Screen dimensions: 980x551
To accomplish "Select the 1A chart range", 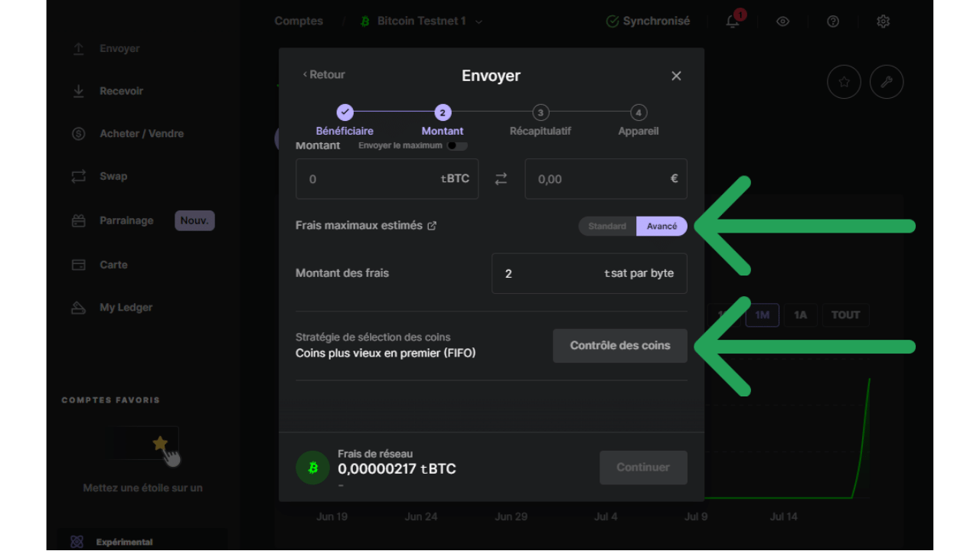I will [x=800, y=315].
